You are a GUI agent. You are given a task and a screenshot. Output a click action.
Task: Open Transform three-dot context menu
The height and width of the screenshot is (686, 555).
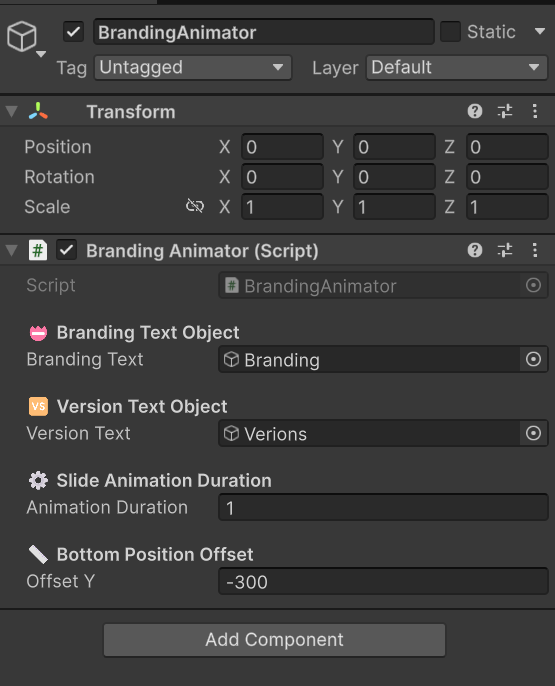pyautogui.click(x=534, y=112)
